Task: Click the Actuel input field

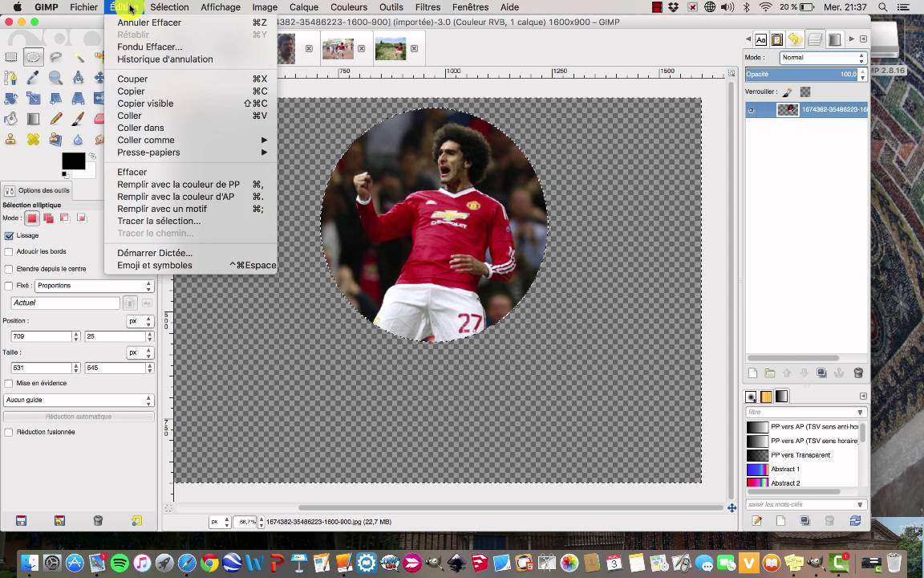Action: point(66,303)
